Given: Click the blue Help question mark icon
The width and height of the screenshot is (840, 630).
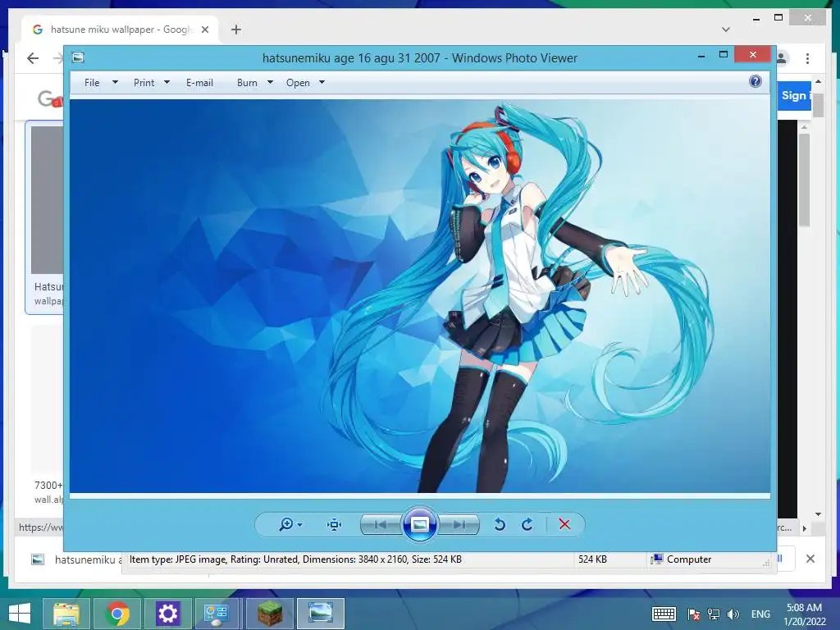Looking at the screenshot, I should click(x=756, y=81).
